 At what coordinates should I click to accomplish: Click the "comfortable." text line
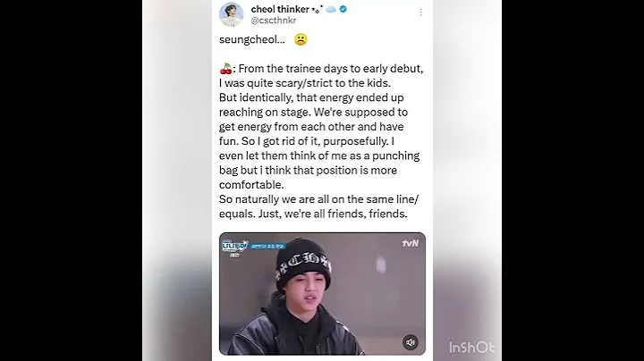pos(251,185)
